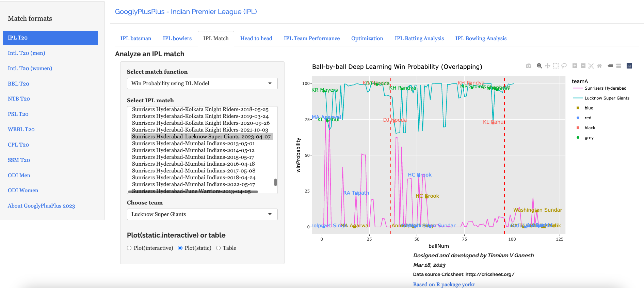This screenshot has height=288, width=644.
Task: Toggle Lucknow Super Giants legend line swatch
Action: click(578, 98)
